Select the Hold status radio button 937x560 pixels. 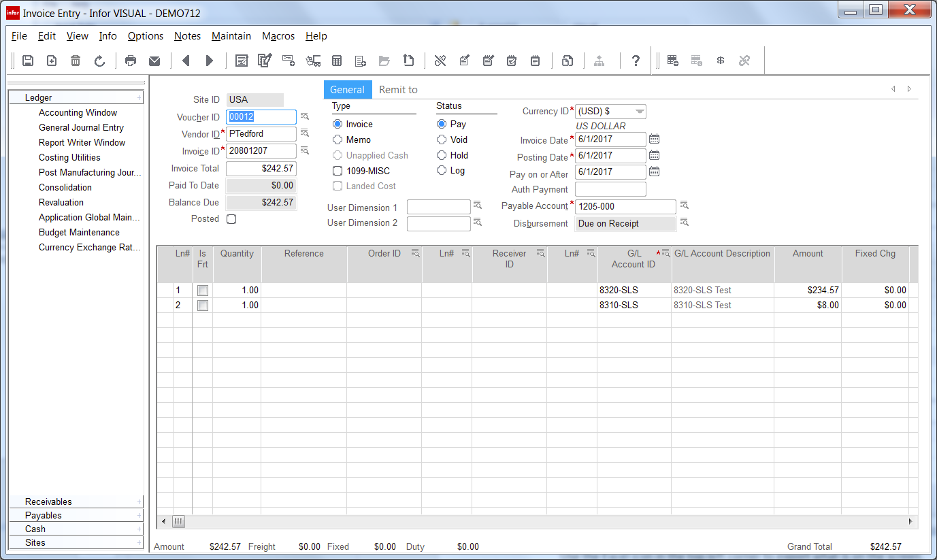click(x=442, y=156)
